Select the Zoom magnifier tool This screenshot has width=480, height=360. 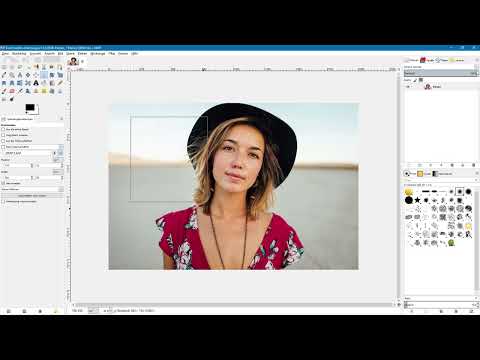point(12,75)
